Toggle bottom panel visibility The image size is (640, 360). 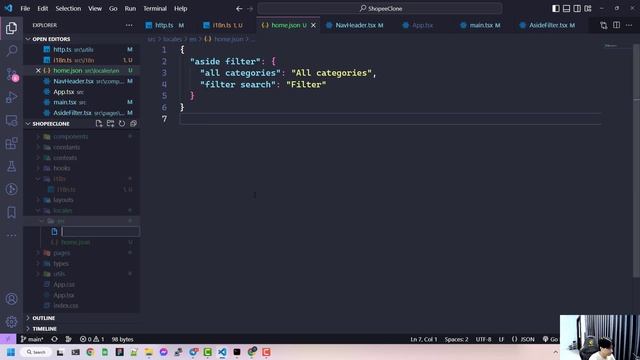pos(567,9)
